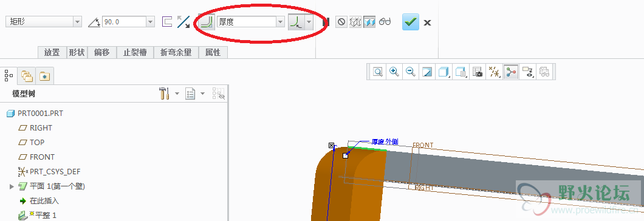
Task: Switch to the model tree navigator tab
Action: [9, 75]
